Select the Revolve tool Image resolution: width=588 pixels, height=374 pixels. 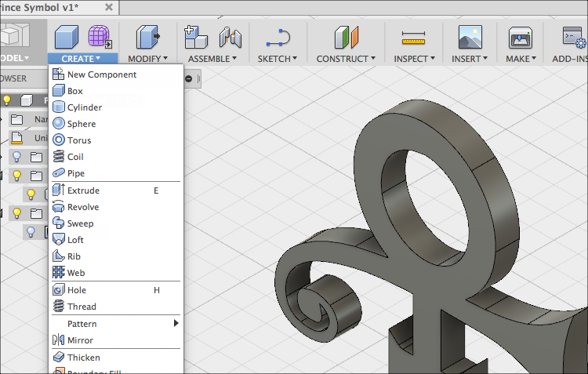coord(82,207)
